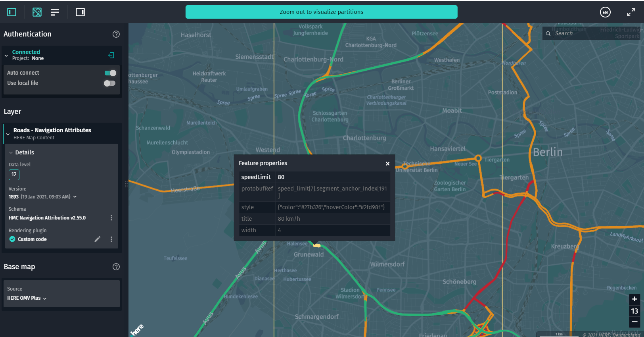Image resolution: width=644 pixels, height=337 pixels.
Task: Click Custom code plugin label
Action: (x=32, y=239)
